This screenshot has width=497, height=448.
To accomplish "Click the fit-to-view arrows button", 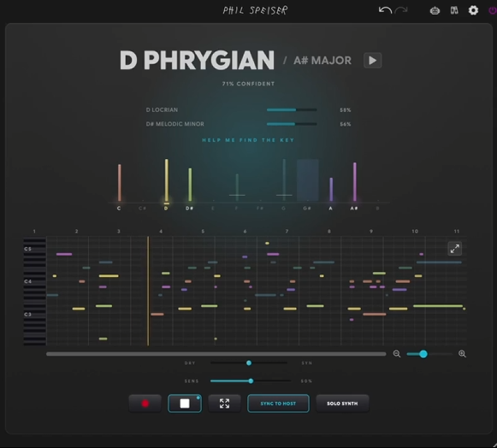I will (224, 404).
